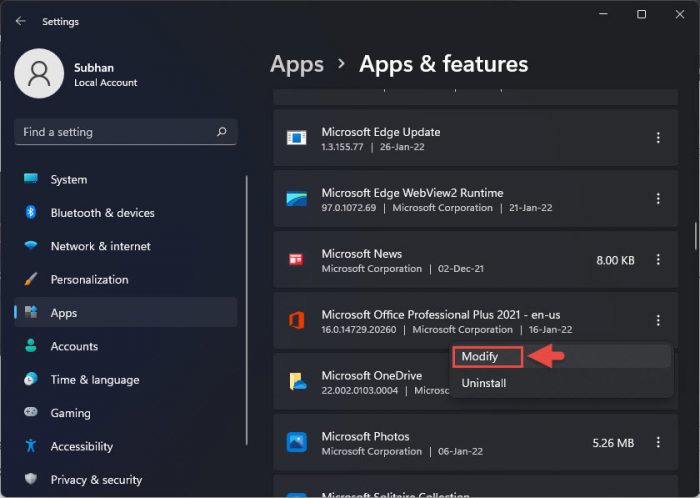This screenshot has width=700, height=498.
Task: Open System settings category
Action: 125,179
